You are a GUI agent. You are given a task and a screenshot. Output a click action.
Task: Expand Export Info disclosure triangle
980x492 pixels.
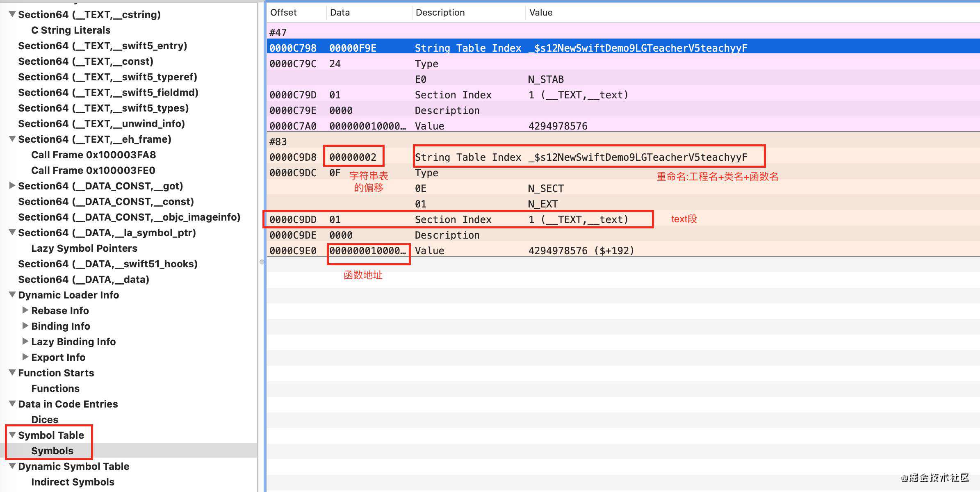tap(25, 357)
